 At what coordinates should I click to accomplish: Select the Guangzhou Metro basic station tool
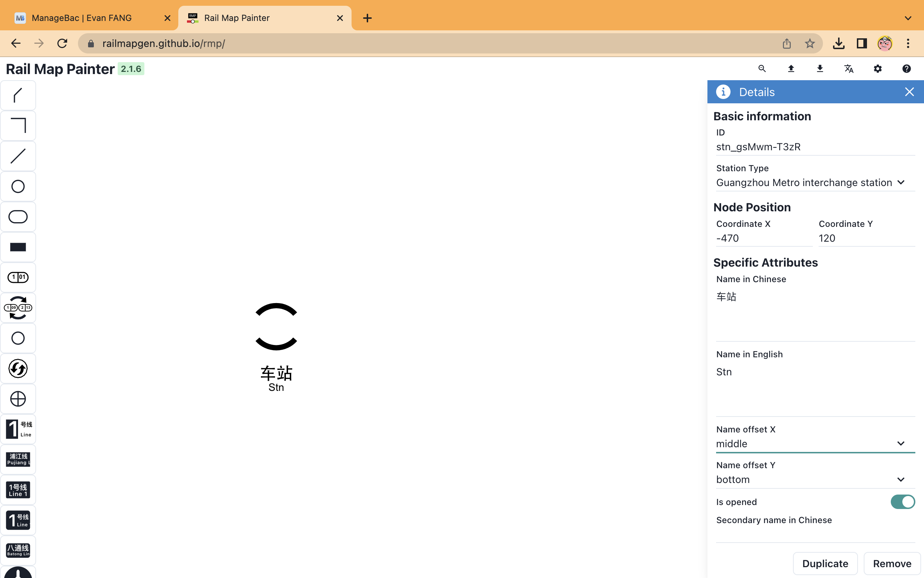(18, 277)
